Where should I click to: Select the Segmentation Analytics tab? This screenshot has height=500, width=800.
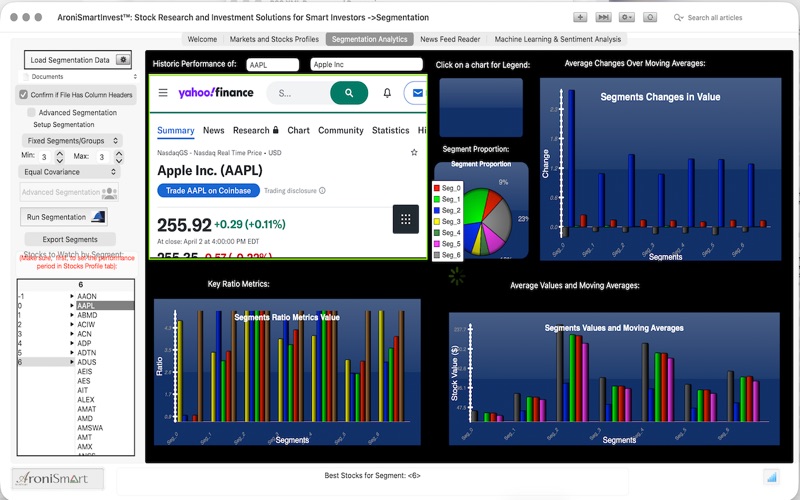[369, 39]
